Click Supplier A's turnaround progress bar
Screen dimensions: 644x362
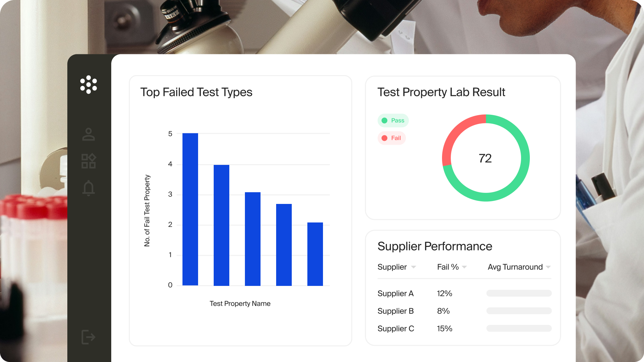click(519, 293)
